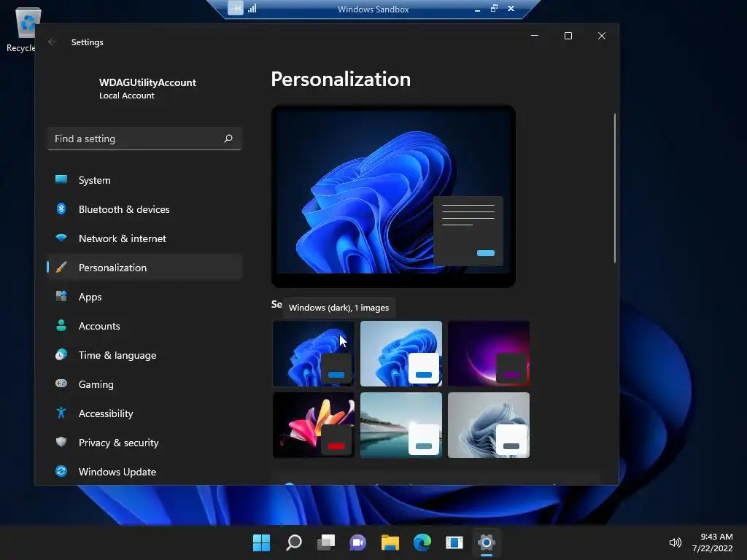
Task: Click the Sandbox pin icon
Action: coord(236,8)
